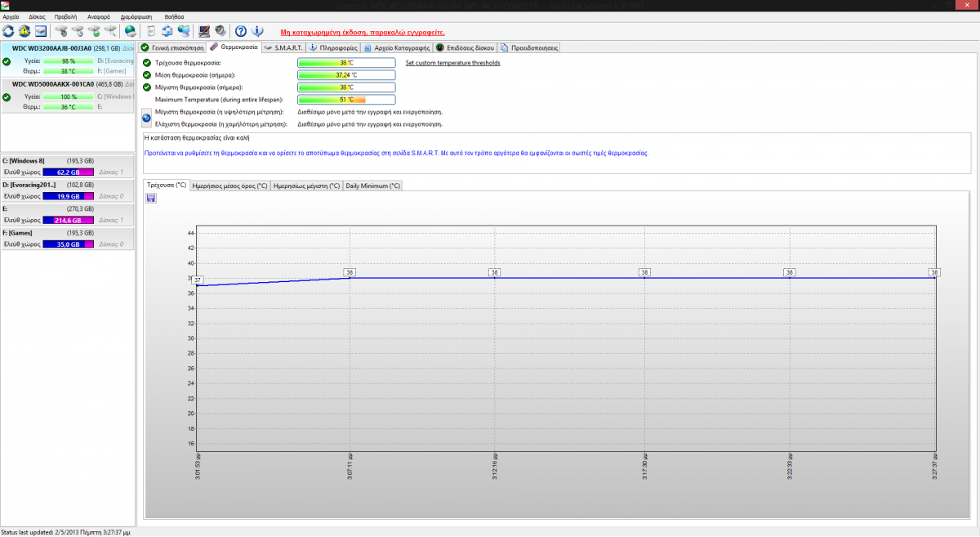Viewport: 980px width, 537px height.
Task: Open the Βοήθεια menu
Action: pyautogui.click(x=174, y=16)
